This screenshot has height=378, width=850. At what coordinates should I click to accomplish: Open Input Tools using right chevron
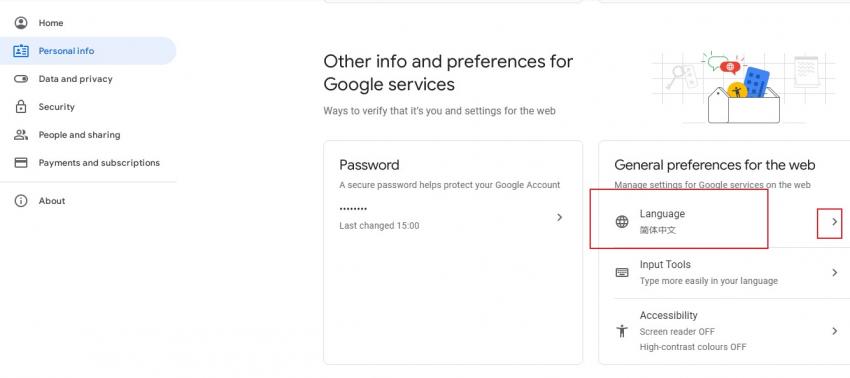click(834, 272)
